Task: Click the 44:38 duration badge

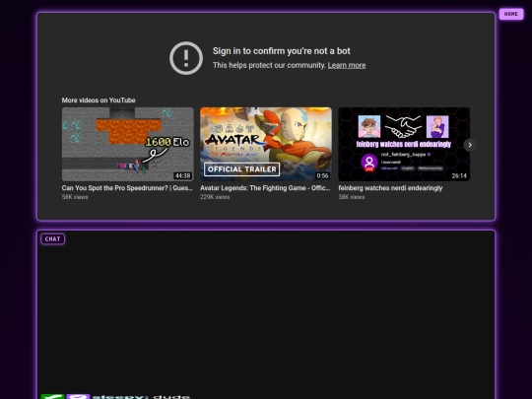Action: coord(182,175)
